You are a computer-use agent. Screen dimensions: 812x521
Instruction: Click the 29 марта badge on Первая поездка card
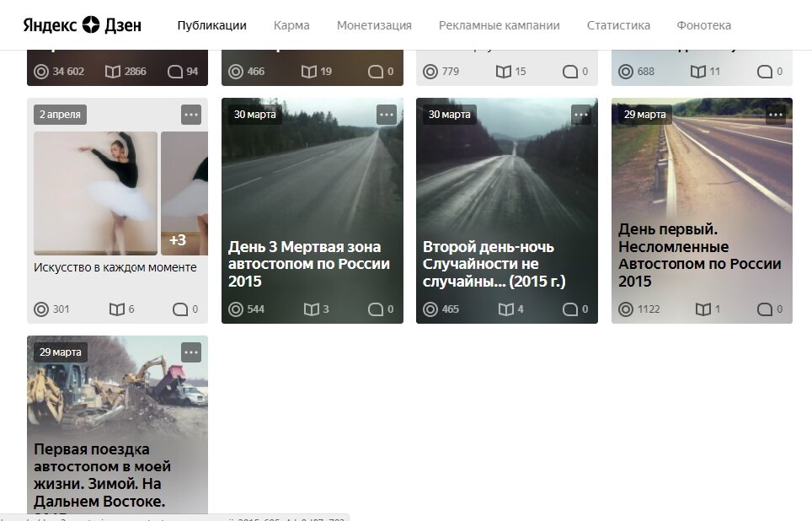(61, 352)
